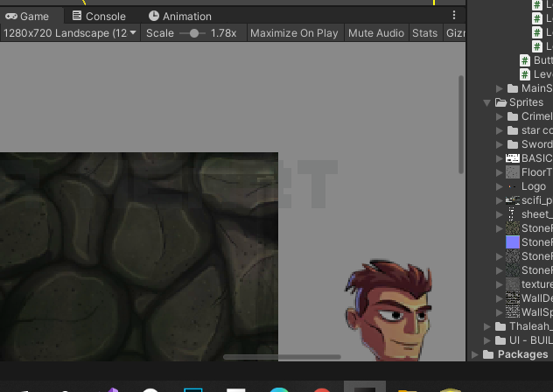This screenshot has height=392, width=553.
Task: Expand the FloorT asset arrow
Action: 499,172
